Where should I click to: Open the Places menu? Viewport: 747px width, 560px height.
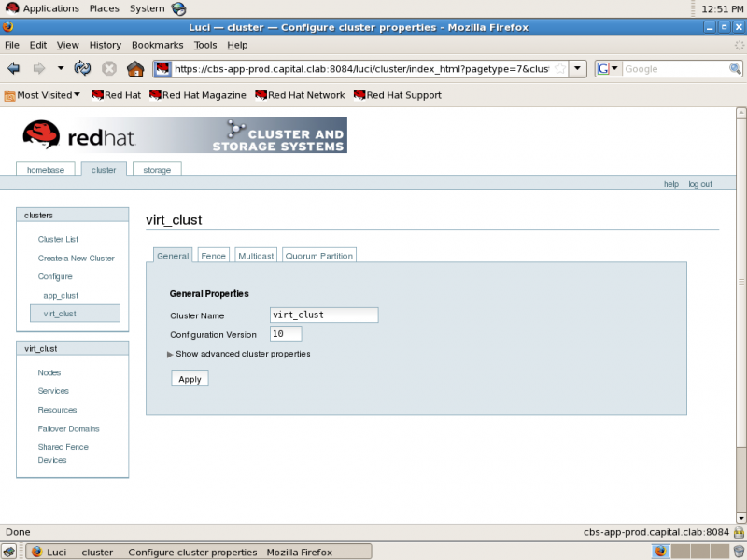(105, 8)
